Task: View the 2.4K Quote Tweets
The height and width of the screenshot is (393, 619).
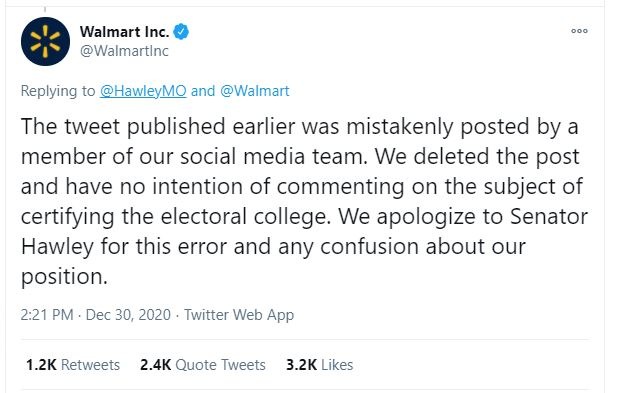Action: pos(203,364)
